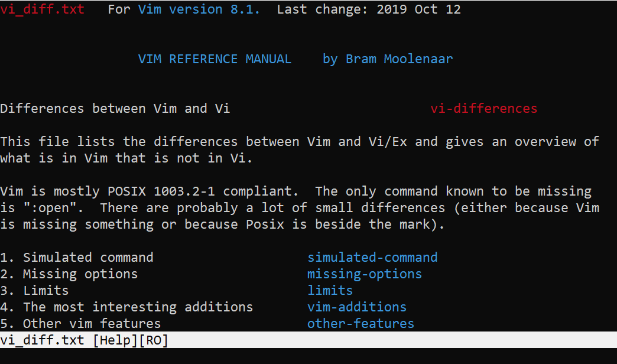This screenshot has height=364, width=617.
Task: Click the [Help] flag in status line
Action: (115, 340)
